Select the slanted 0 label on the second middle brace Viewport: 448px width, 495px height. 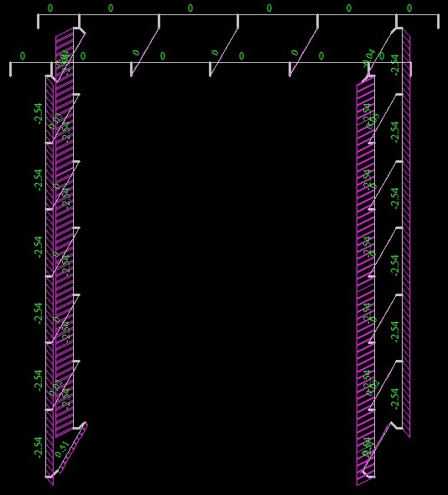pos(215,52)
